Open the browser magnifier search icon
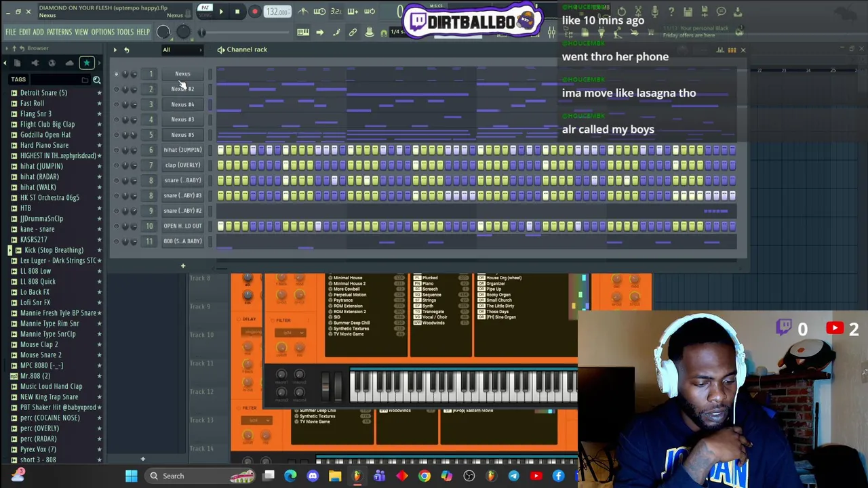The width and height of the screenshot is (868, 488). (x=97, y=80)
